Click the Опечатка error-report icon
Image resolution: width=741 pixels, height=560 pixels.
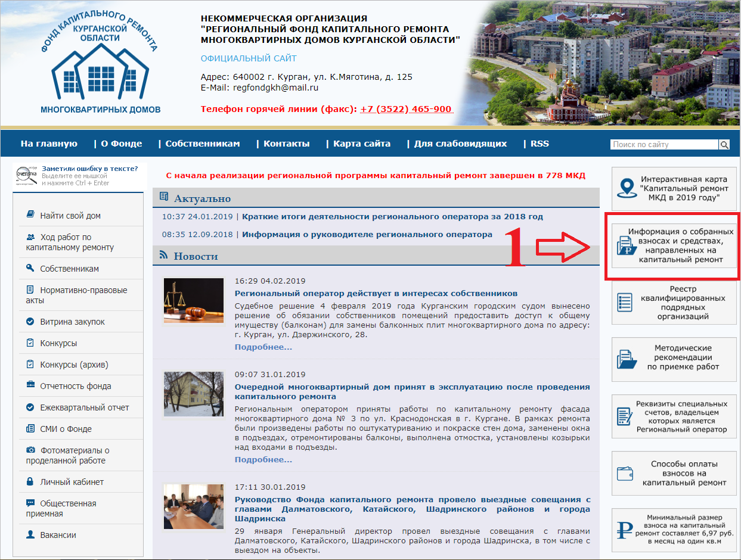click(26, 176)
